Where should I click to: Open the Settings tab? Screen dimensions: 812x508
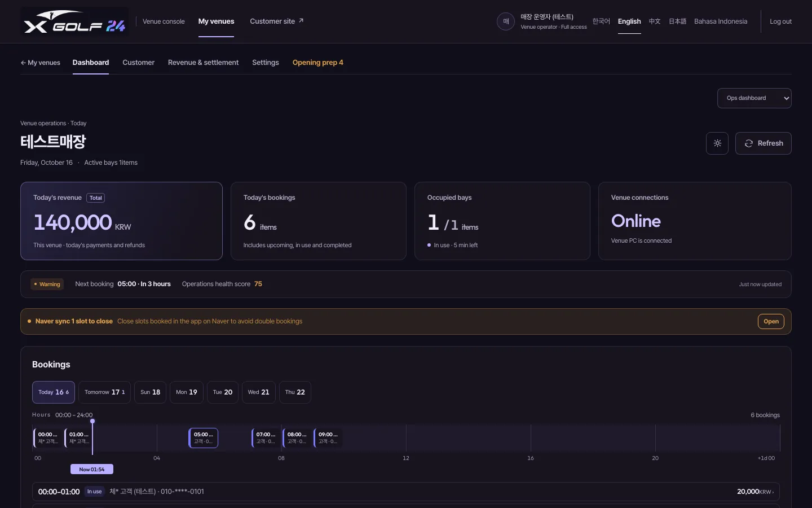pyautogui.click(x=266, y=63)
